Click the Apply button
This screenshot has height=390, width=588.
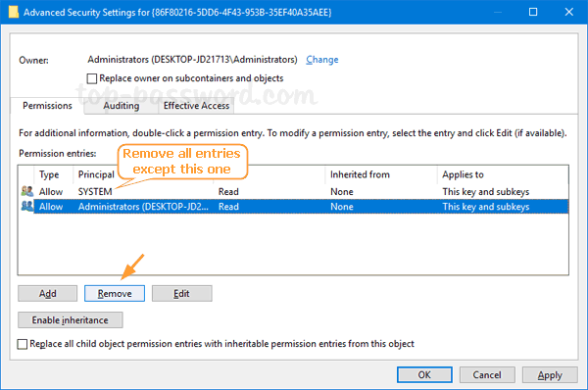pos(550,375)
